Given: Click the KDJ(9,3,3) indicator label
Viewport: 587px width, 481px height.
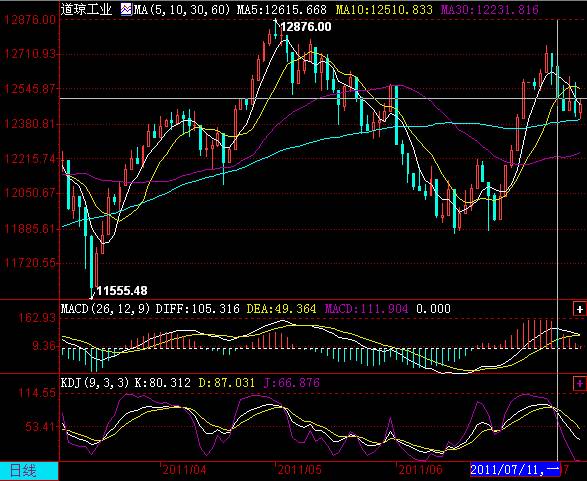Looking at the screenshot, I should pos(95,383).
